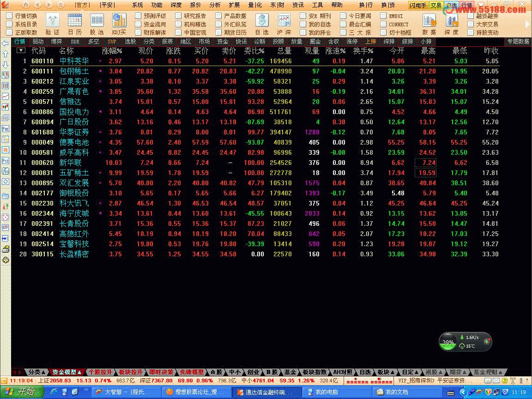This screenshot has height=399, width=532.
Task: Open the 系统 menu
Action: coord(138,5)
